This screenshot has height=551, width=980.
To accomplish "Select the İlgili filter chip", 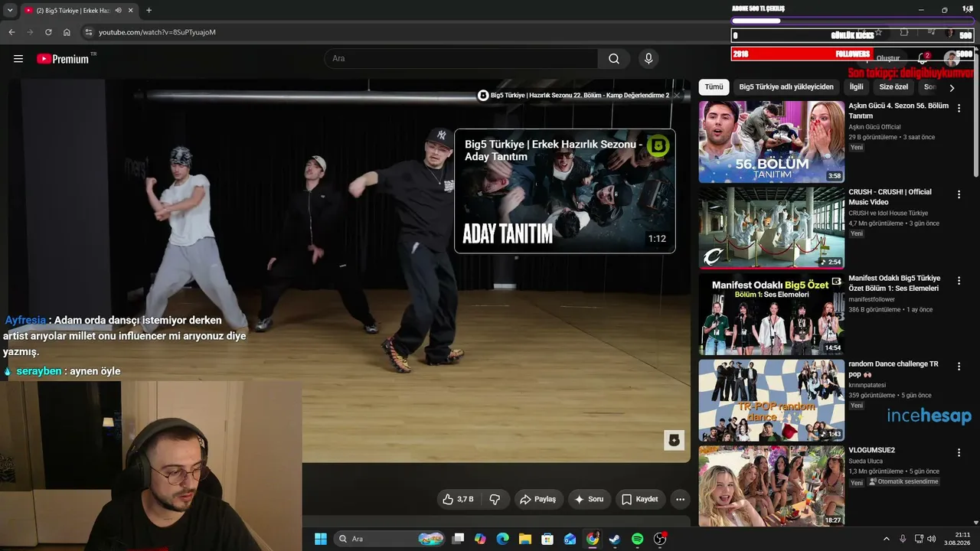I will coord(856,87).
